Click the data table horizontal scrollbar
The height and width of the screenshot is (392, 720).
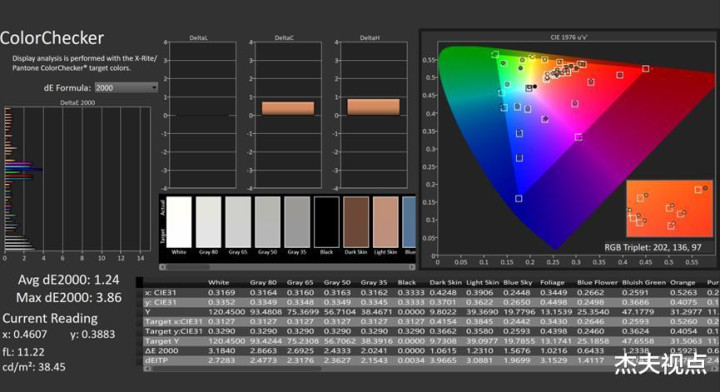click(431, 369)
